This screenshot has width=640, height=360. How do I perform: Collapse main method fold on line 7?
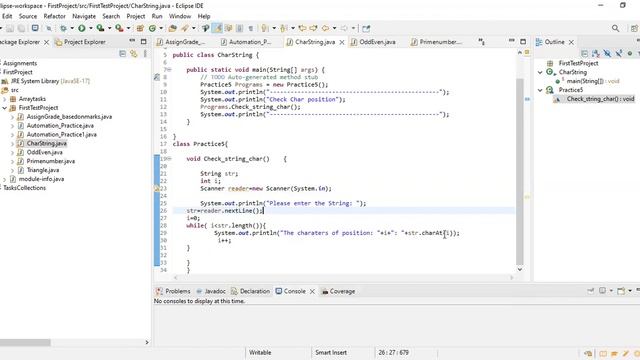click(169, 70)
